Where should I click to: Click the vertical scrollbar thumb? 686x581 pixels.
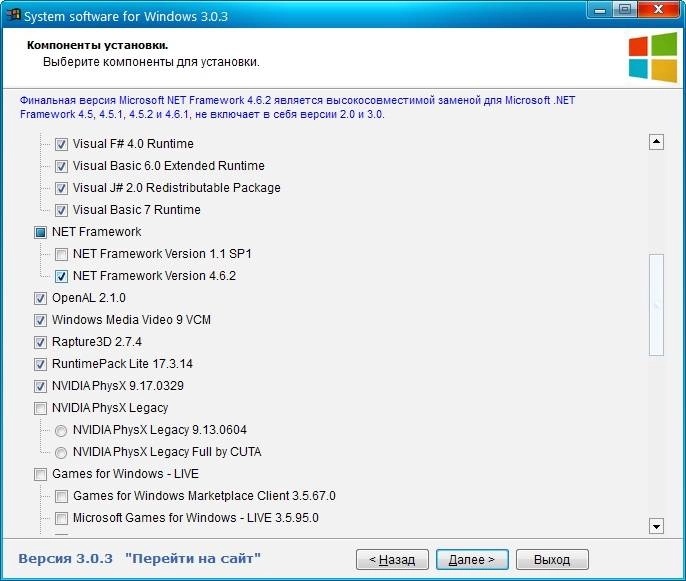(656, 305)
